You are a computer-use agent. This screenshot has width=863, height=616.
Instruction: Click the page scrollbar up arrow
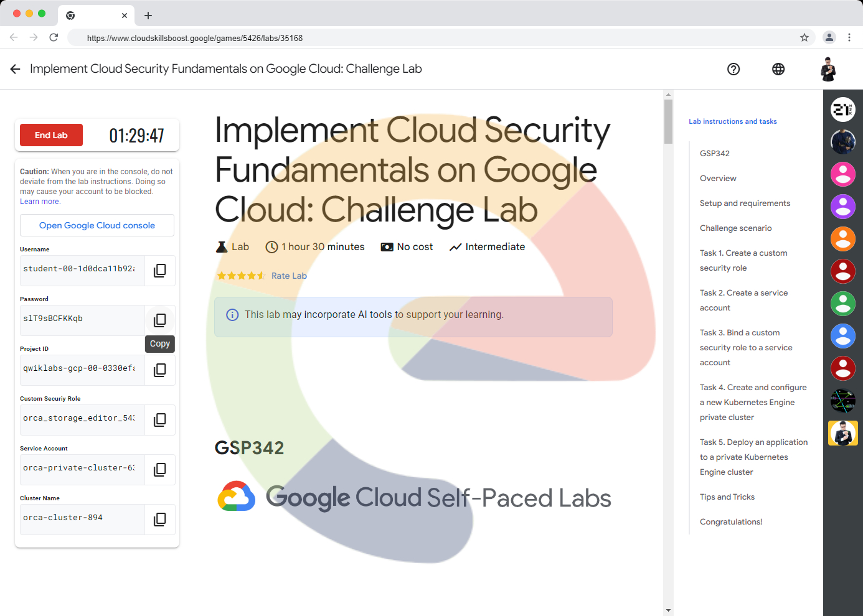coord(668,95)
